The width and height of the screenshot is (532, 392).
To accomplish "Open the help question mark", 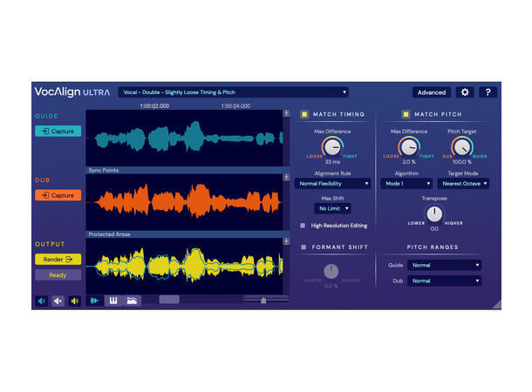I will (x=488, y=92).
